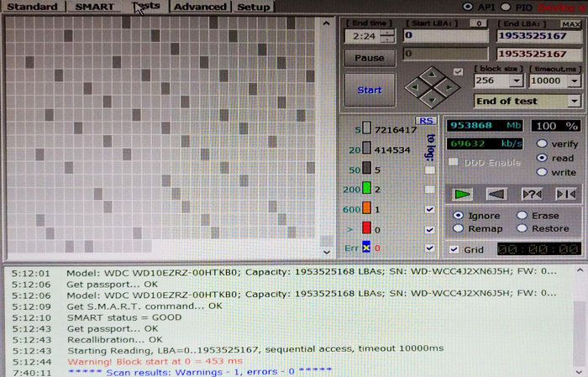This screenshot has height=377, width=588.
Task: Click the green play forward icon
Action: click(x=462, y=194)
